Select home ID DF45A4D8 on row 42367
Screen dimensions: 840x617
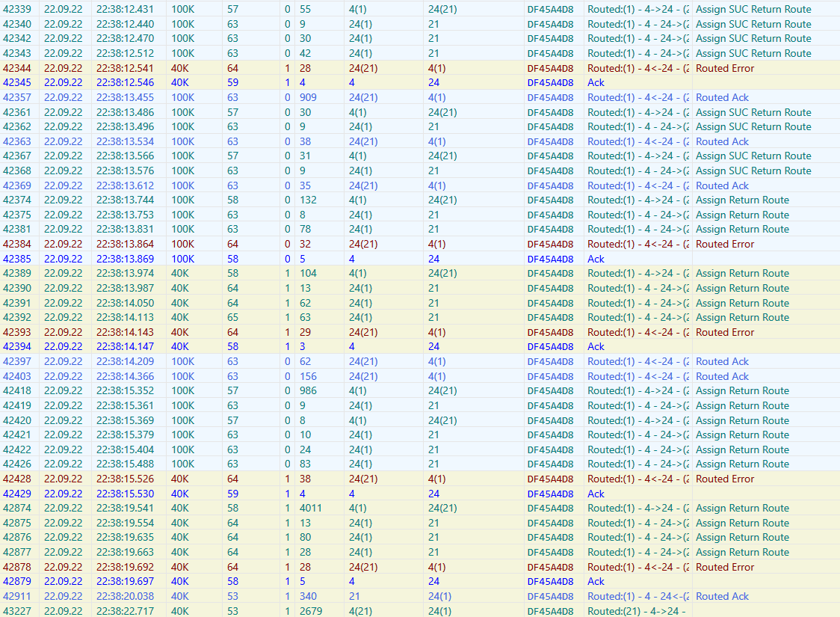[x=550, y=156]
